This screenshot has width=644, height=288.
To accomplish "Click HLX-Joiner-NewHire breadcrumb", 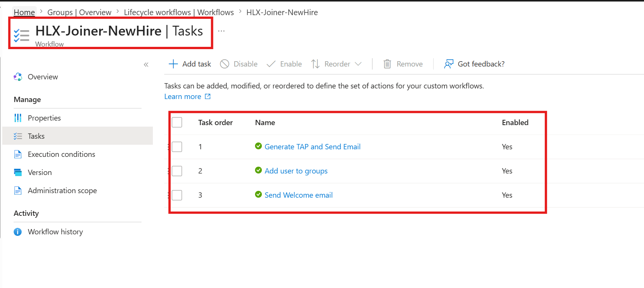I will coord(282,12).
